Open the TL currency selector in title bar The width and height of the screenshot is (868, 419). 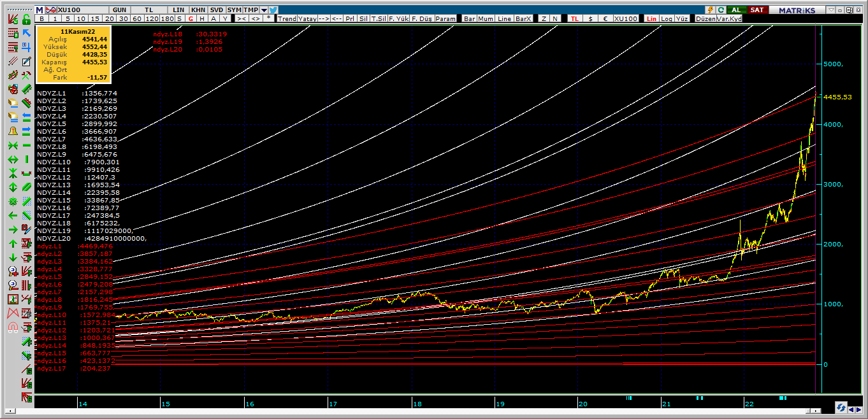point(148,10)
